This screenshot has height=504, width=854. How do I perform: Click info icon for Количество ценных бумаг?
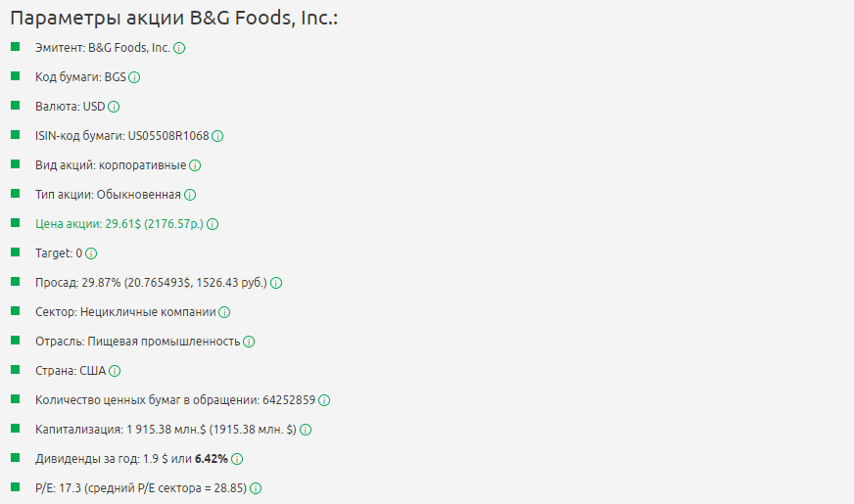tap(324, 400)
